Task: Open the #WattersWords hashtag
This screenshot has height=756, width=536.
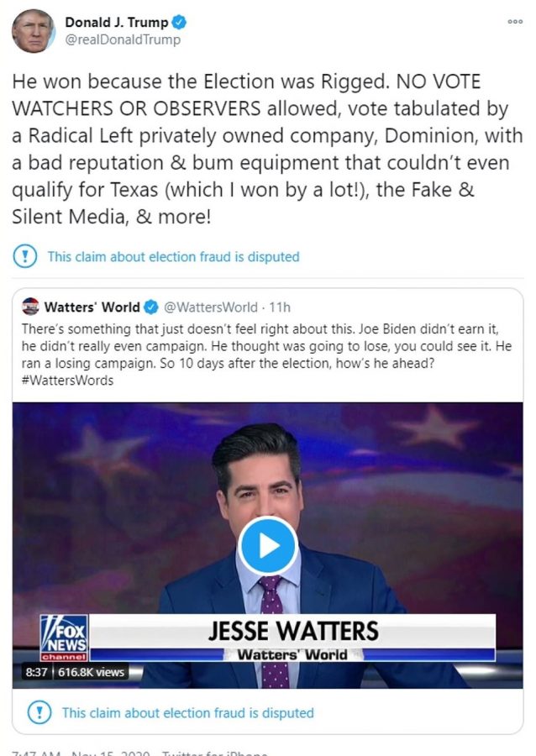Action: click(x=67, y=381)
